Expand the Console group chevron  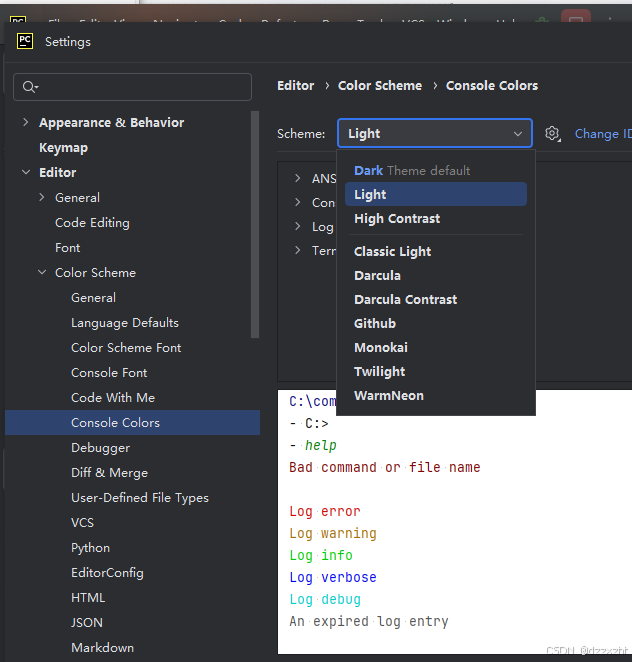click(298, 202)
